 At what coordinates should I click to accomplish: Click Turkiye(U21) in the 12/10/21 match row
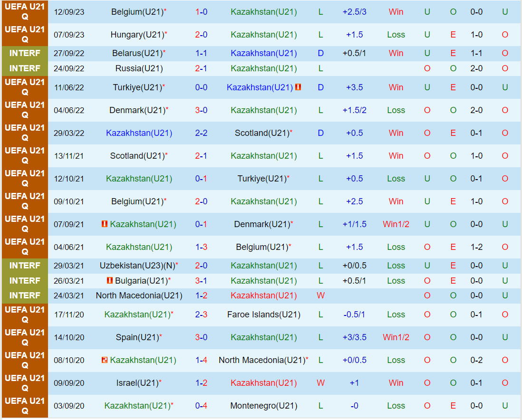coord(261,179)
